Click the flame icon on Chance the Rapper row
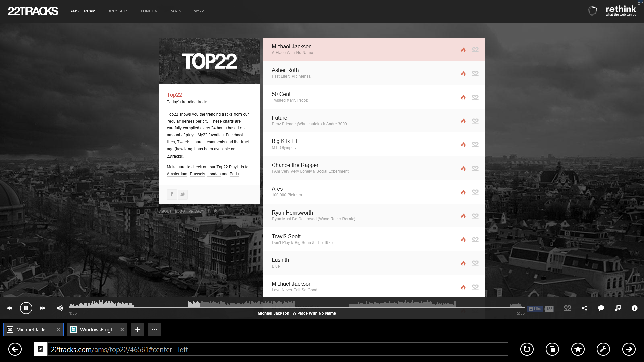 point(463,168)
